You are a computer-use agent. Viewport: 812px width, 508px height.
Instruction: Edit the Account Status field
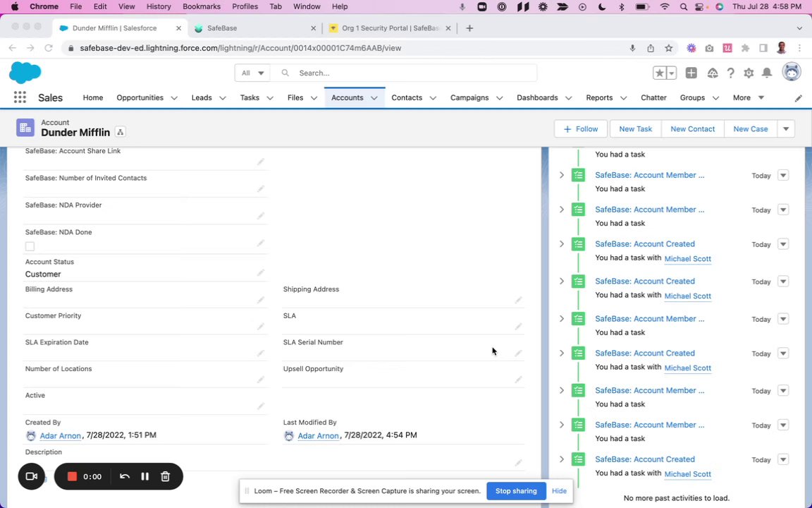[x=261, y=272]
